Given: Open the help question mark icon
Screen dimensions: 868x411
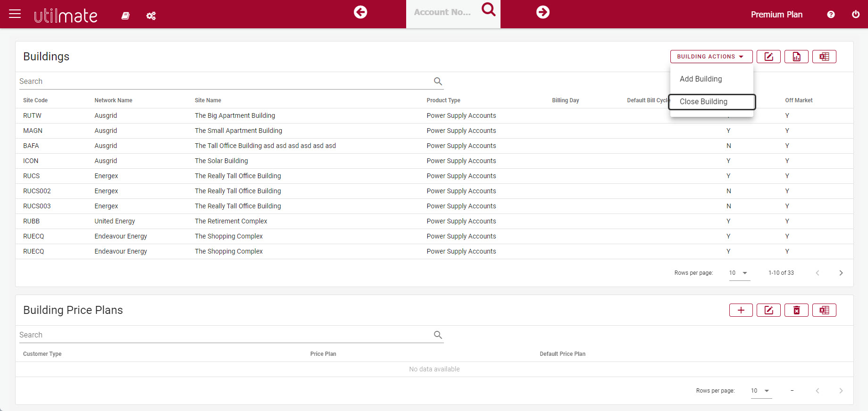Looking at the screenshot, I should pos(831,15).
